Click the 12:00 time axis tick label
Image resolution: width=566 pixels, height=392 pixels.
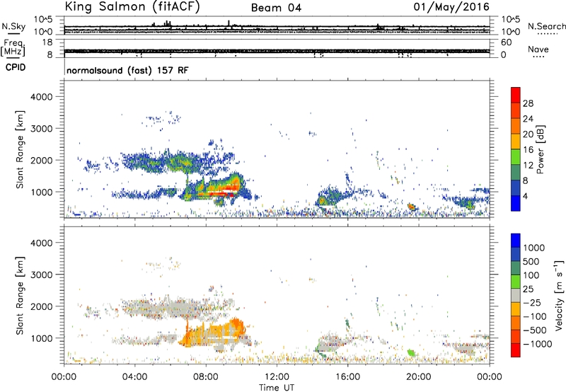pos(277,377)
